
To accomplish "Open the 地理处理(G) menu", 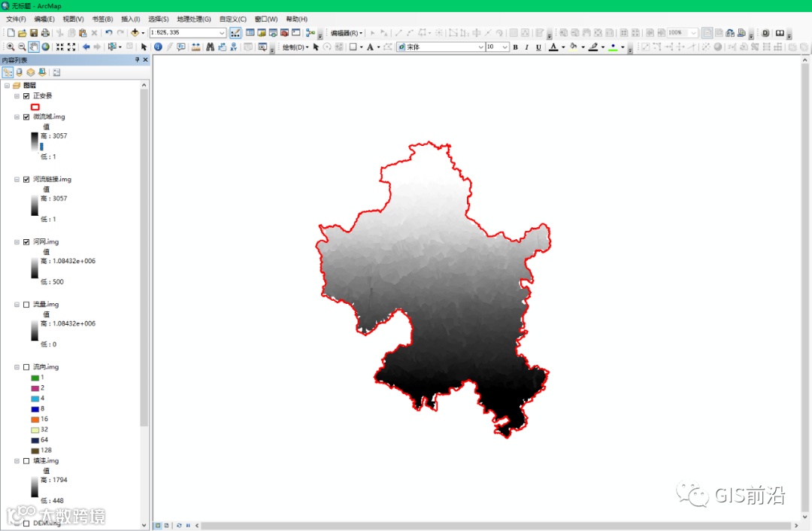I will pos(194,19).
